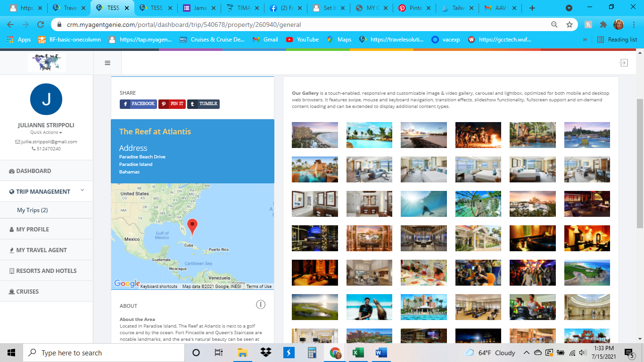This screenshot has height=362, width=644.
Task: Open Calculator on taskbar
Action: pyautogui.click(x=312, y=353)
